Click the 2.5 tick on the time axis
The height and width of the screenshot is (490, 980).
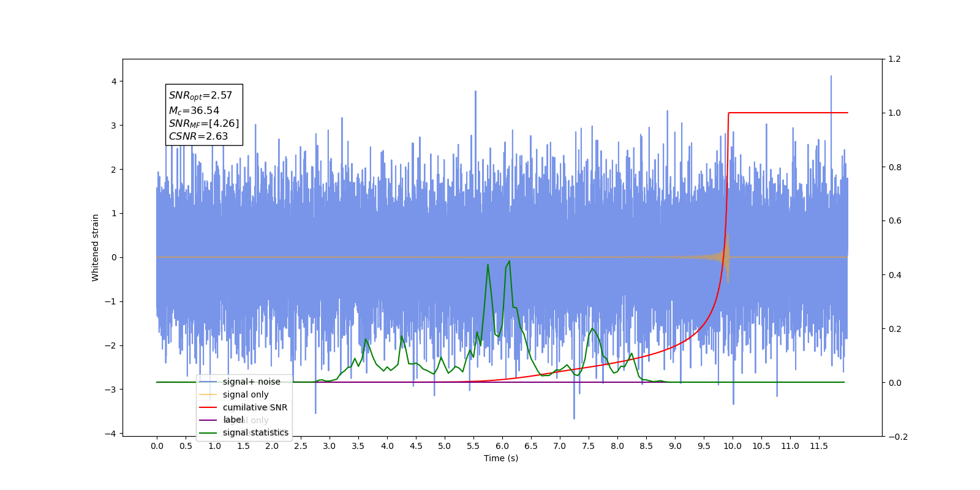click(301, 446)
